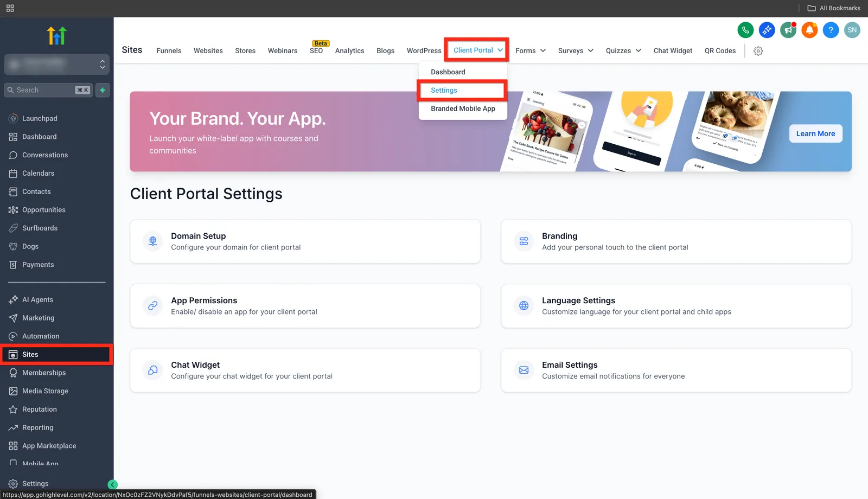This screenshot has height=499, width=868.
Task: Click the App Marketplace grid icon
Action: pyautogui.click(x=14, y=446)
